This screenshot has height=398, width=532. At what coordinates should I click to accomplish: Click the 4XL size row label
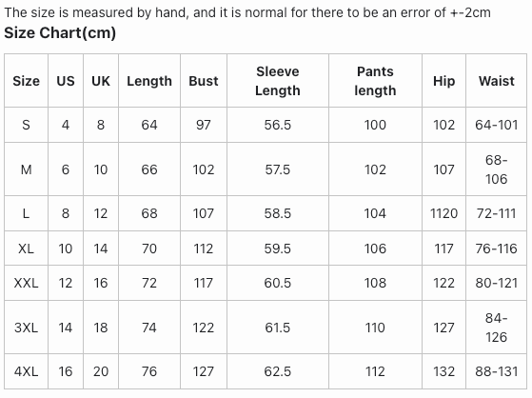point(26,371)
